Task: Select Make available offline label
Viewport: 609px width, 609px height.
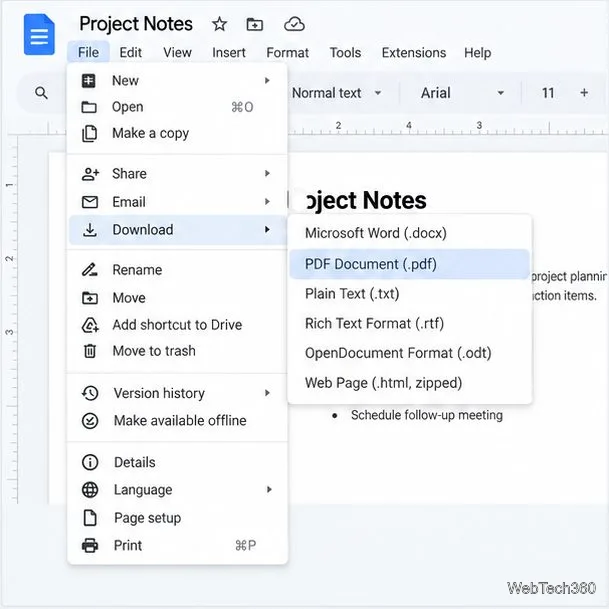Action: coord(180,421)
